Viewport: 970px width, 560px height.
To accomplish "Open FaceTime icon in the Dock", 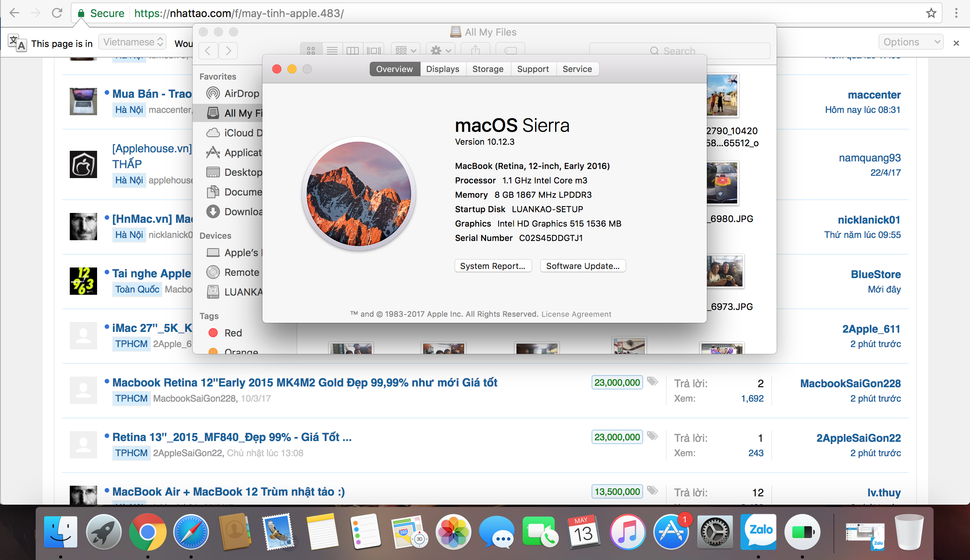I will click(540, 532).
